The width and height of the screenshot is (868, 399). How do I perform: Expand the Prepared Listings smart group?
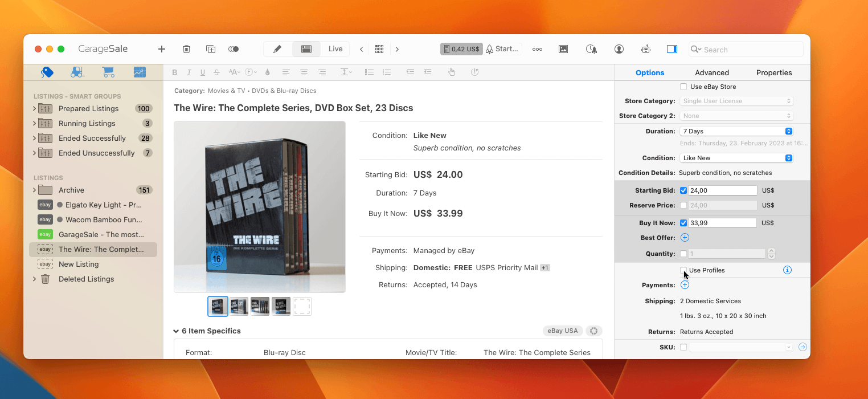(34, 108)
